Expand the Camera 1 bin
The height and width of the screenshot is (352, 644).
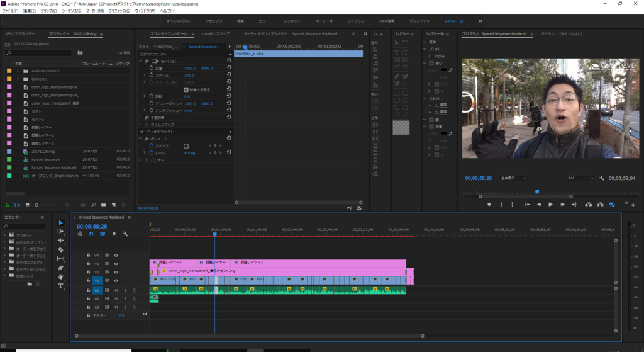[18, 79]
